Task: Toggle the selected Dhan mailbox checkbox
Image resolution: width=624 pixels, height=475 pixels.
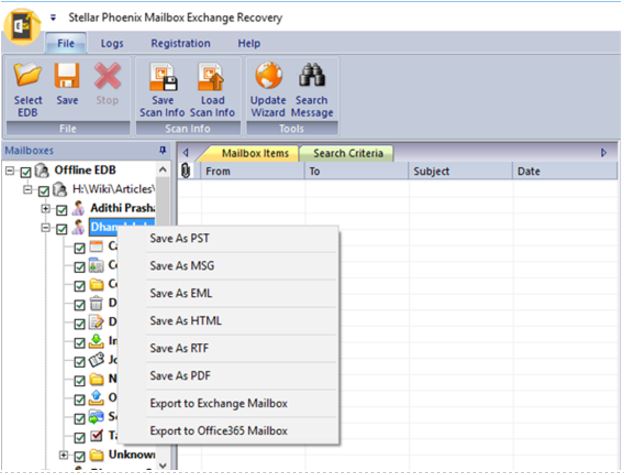Action: coord(61,229)
